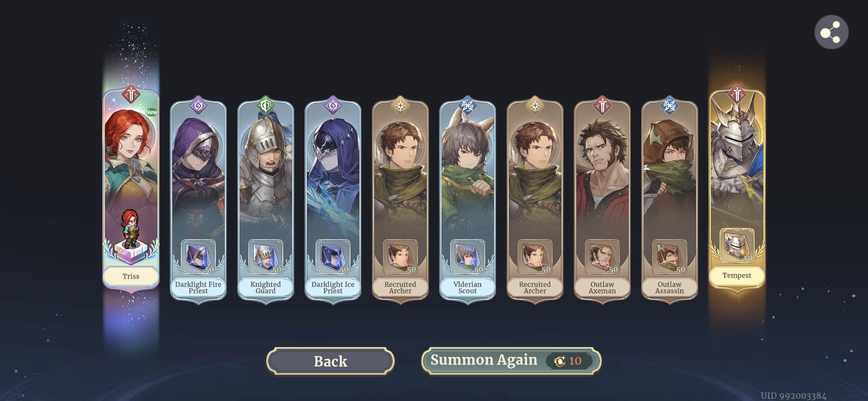868x401 pixels.
Task: Open the Outlaw Assassin card
Action: point(670,200)
